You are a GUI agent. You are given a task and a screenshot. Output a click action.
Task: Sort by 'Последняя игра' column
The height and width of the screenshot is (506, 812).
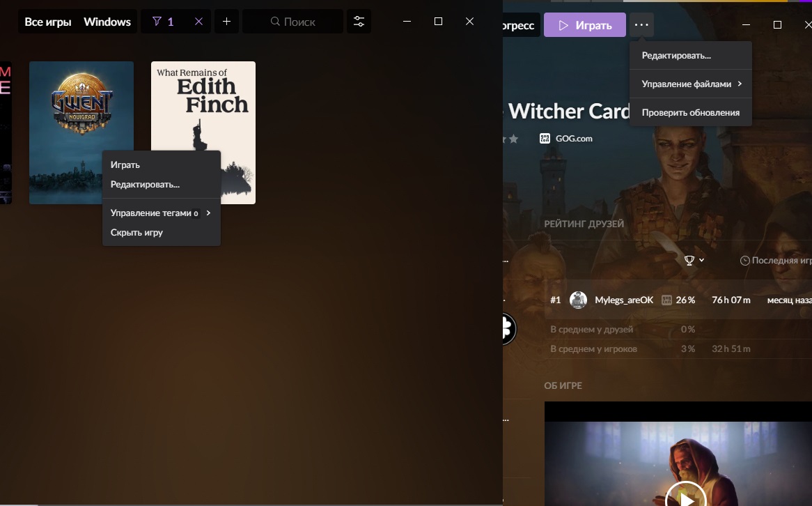(782, 260)
